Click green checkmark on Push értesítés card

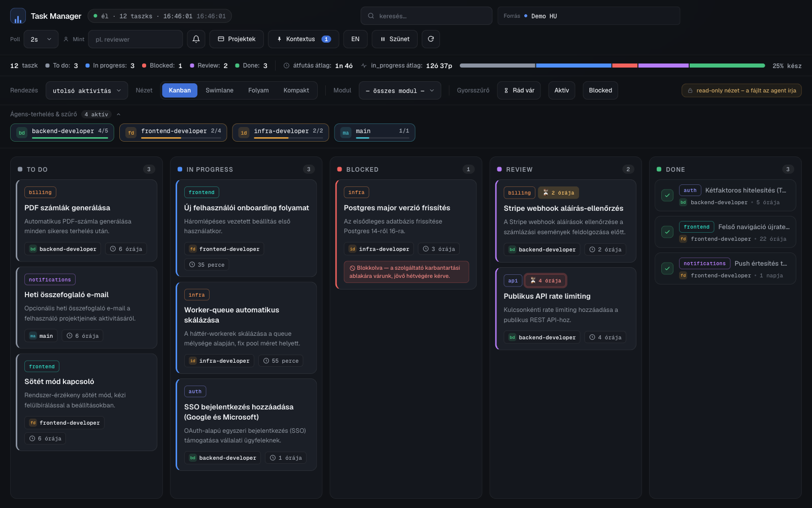click(667, 268)
